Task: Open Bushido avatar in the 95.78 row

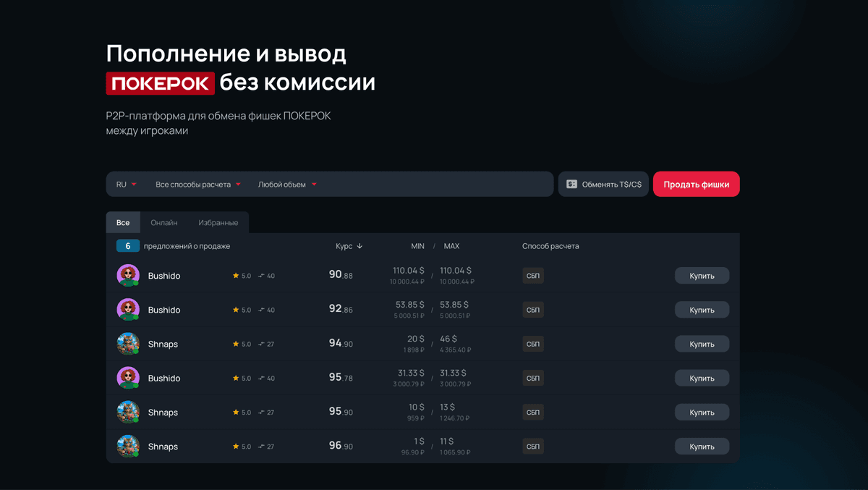Action: (128, 378)
